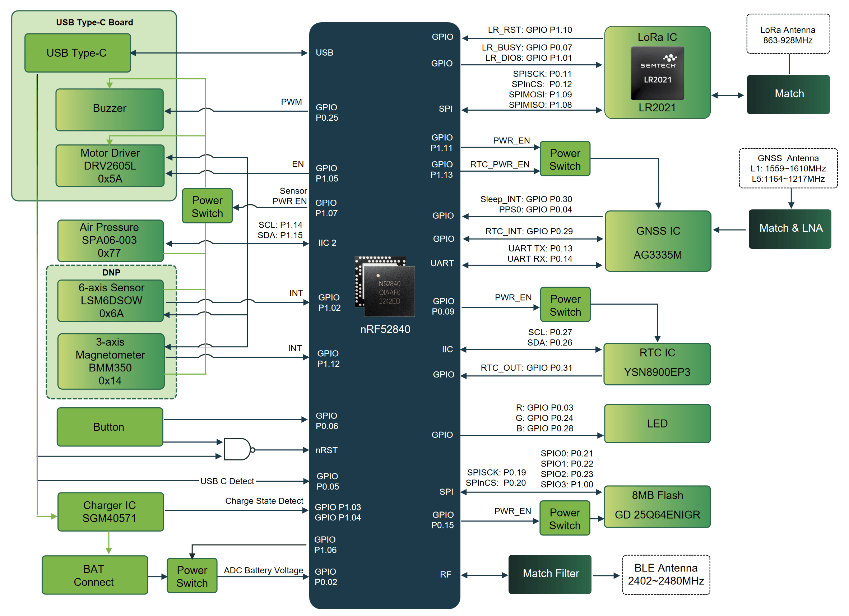849x616 pixels.
Task: Click the RTC IC YSN8900EP3 block
Action: point(657,364)
